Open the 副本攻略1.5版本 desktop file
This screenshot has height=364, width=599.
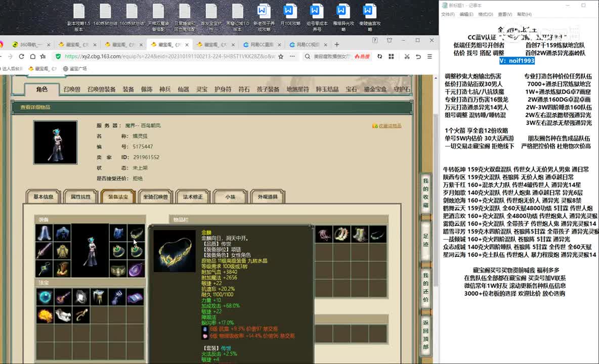[79, 17]
